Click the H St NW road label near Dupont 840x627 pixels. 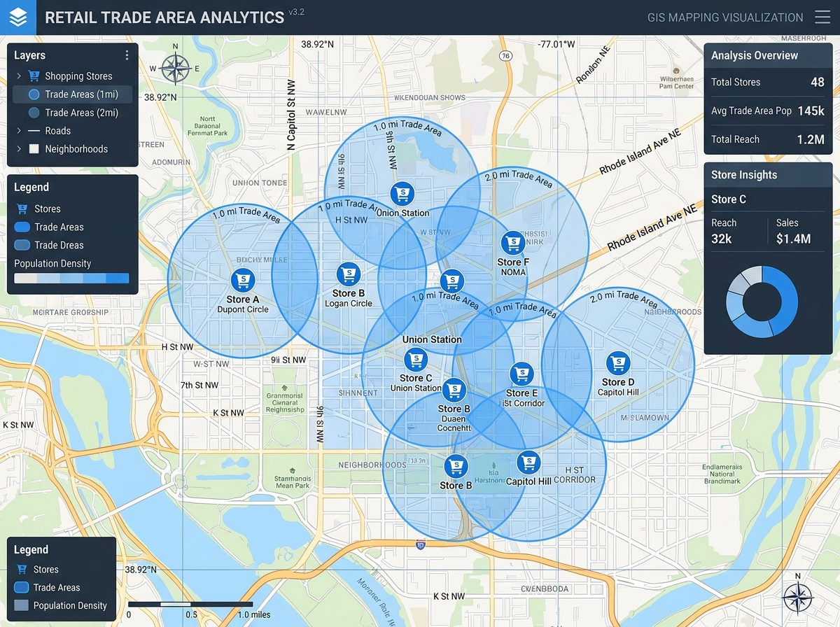[x=178, y=347]
